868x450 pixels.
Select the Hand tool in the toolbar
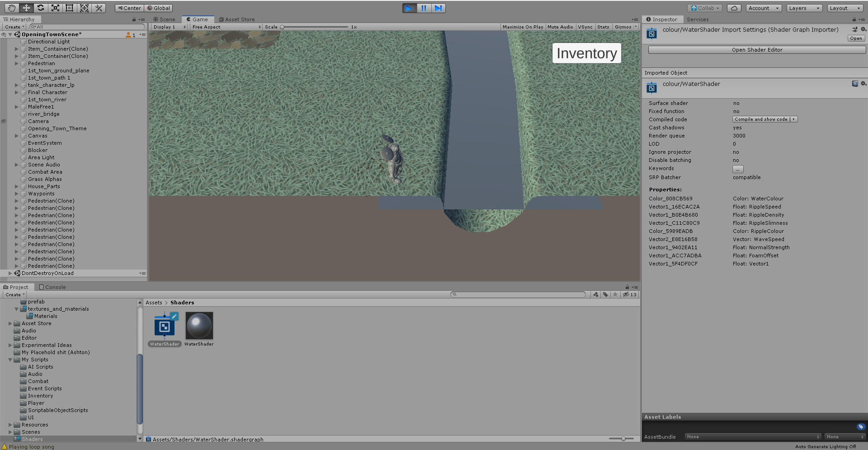[11, 8]
